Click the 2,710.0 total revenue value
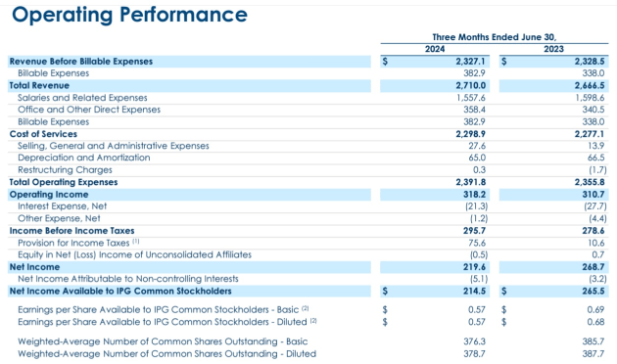The image size is (617, 364). pyautogui.click(x=471, y=86)
